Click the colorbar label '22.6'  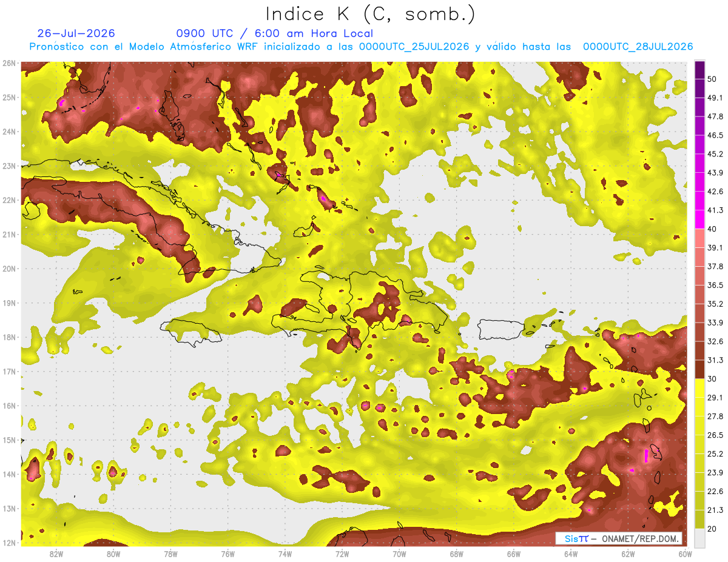(715, 491)
